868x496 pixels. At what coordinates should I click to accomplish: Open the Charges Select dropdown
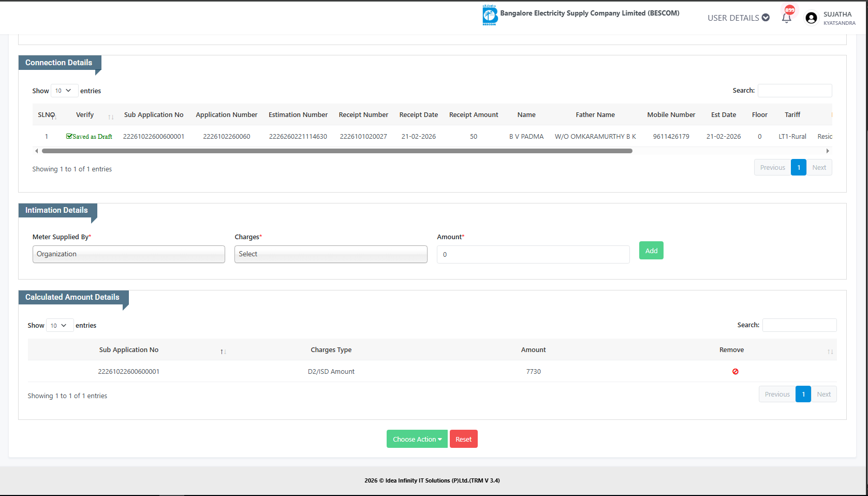[331, 254]
